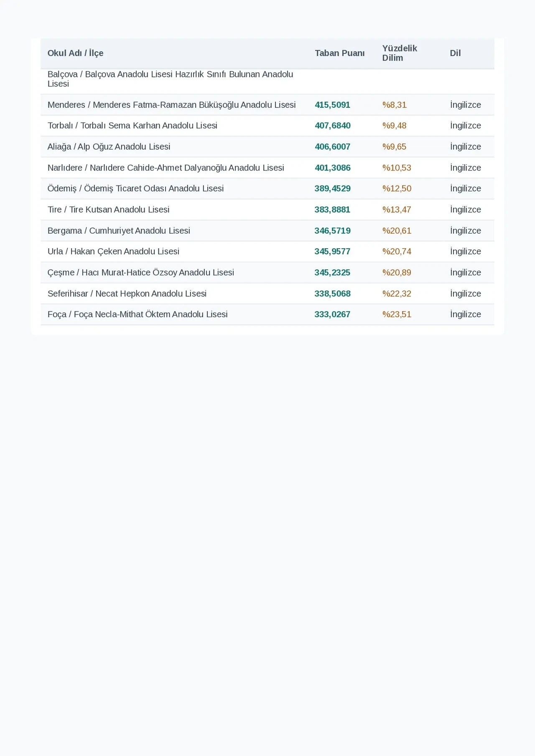Select the percentile value %9,48
Image resolution: width=535 pixels, height=756 pixels.
pos(394,126)
